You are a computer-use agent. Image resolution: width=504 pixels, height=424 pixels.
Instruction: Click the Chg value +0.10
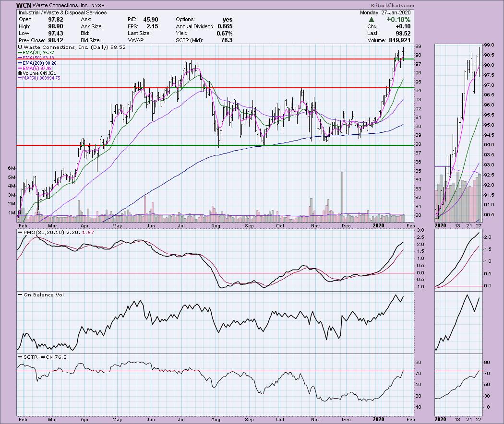[403, 26]
